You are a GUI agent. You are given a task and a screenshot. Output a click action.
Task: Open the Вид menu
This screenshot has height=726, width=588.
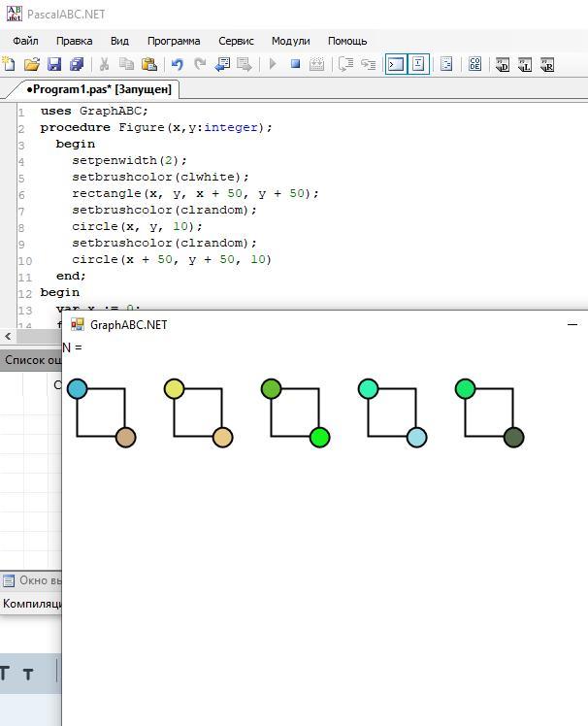pos(119,41)
